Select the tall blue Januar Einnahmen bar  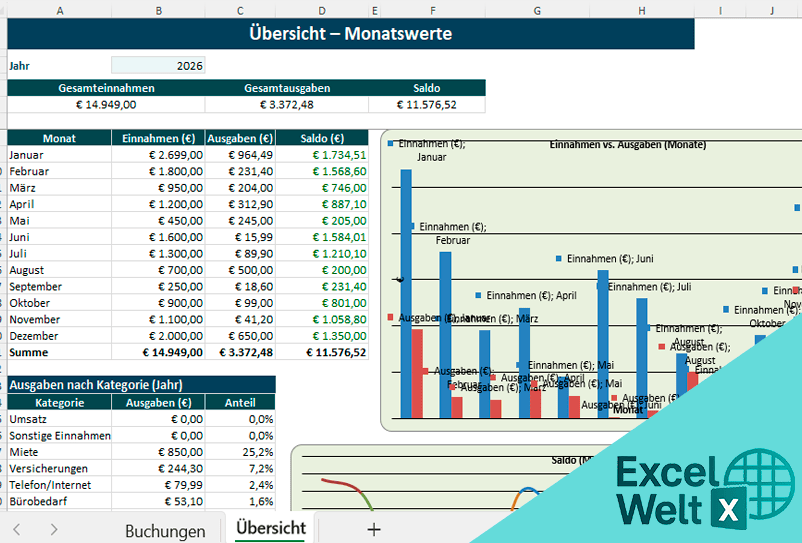(406, 292)
